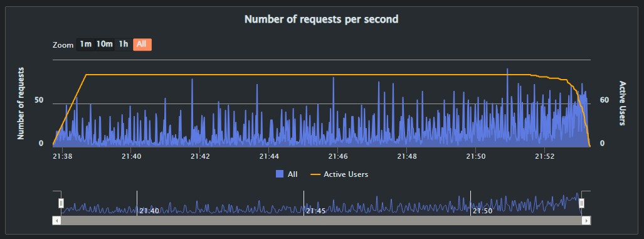Click the horizontal navigator scrollbar track
644x239 pixels.
click(x=322, y=221)
